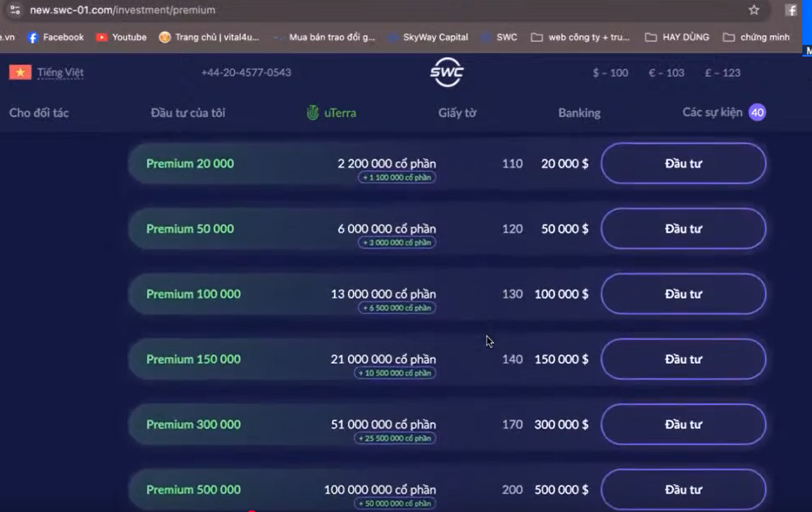Open the Đầu tư của tôi menu
The image size is (812, 512).
[x=188, y=113]
